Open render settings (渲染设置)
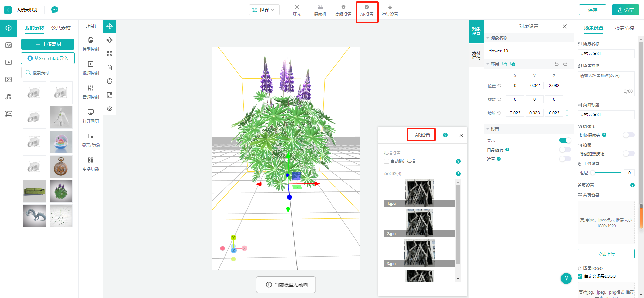Image resolution: width=644 pixels, height=298 pixels. pos(390,10)
